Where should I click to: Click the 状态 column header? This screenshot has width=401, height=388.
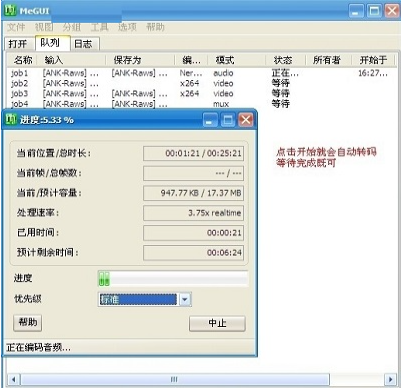click(284, 60)
